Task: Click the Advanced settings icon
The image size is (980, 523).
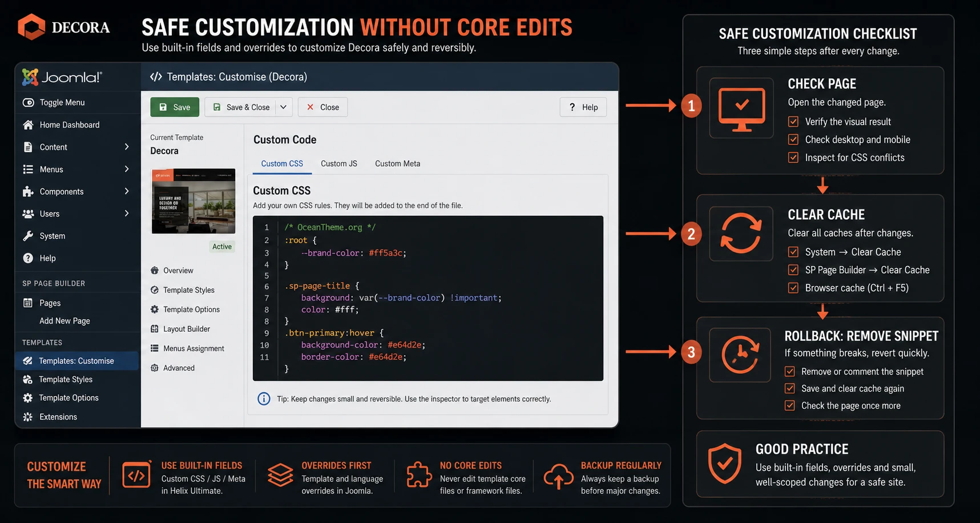Action: coord(155,368)
